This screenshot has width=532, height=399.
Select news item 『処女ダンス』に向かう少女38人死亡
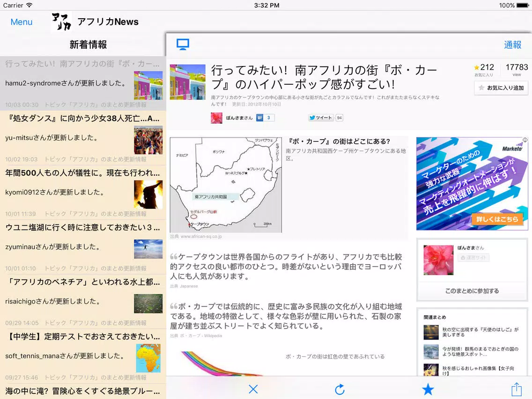click(83, 139)
